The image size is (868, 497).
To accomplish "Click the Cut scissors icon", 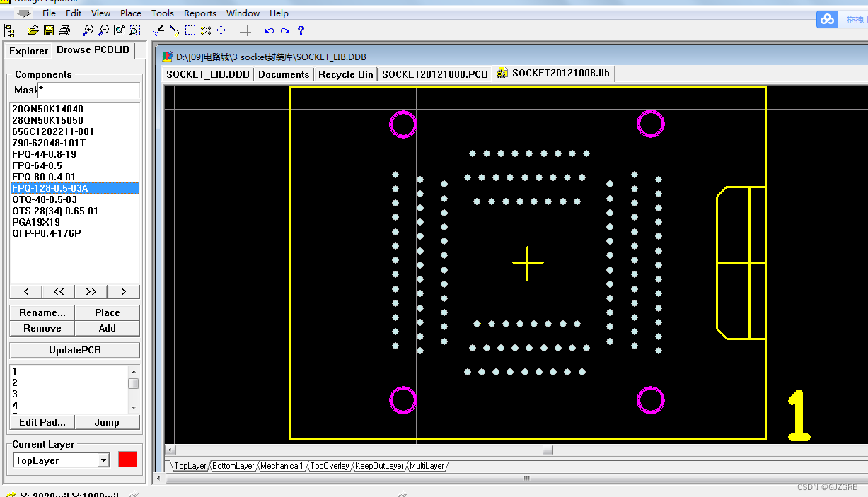I will [x=158, y=30].
